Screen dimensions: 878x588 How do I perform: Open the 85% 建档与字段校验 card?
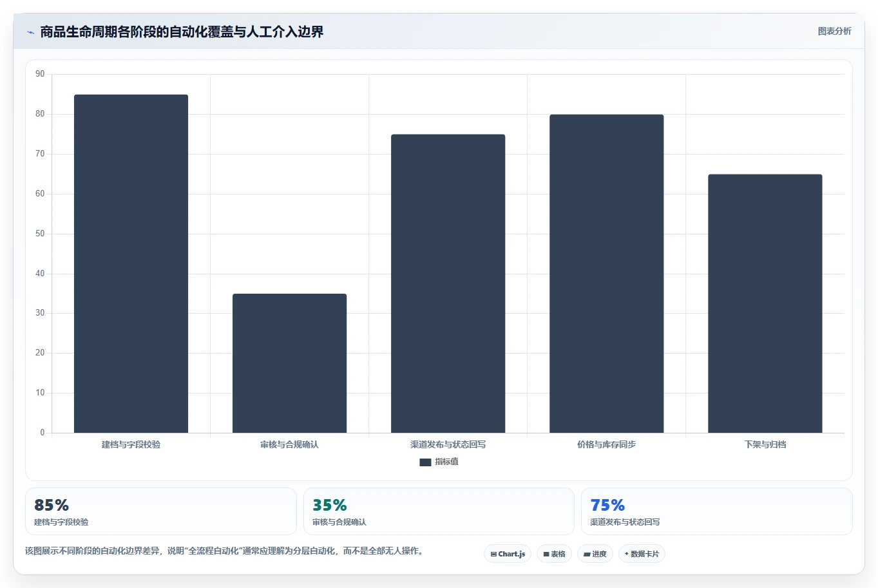tap(161, 511)
